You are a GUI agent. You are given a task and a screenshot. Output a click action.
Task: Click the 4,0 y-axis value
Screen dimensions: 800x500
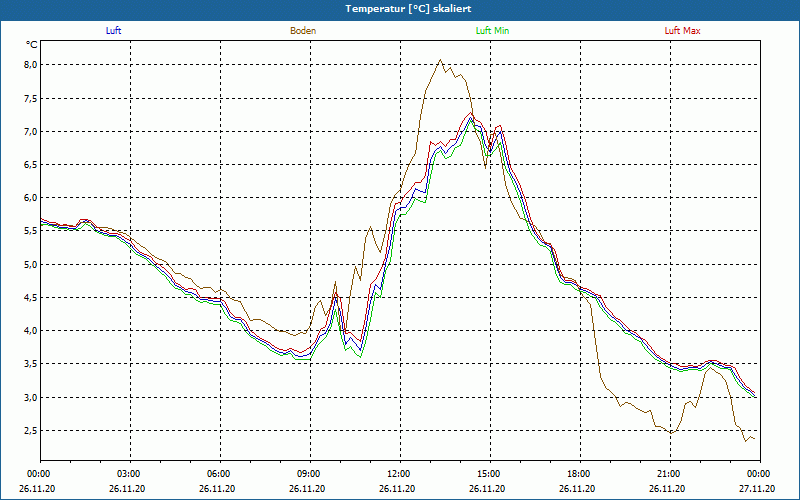[x=31, y=331]
